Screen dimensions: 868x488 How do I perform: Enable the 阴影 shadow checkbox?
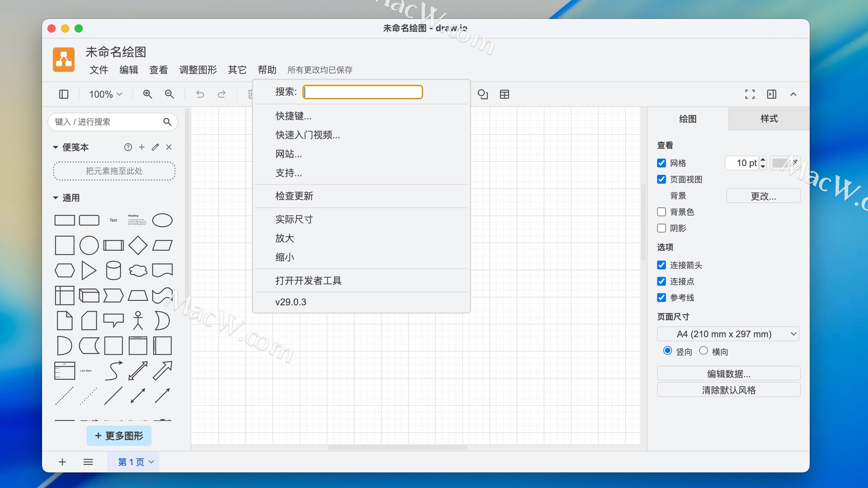pyautogui.click(x=661, y=228)
